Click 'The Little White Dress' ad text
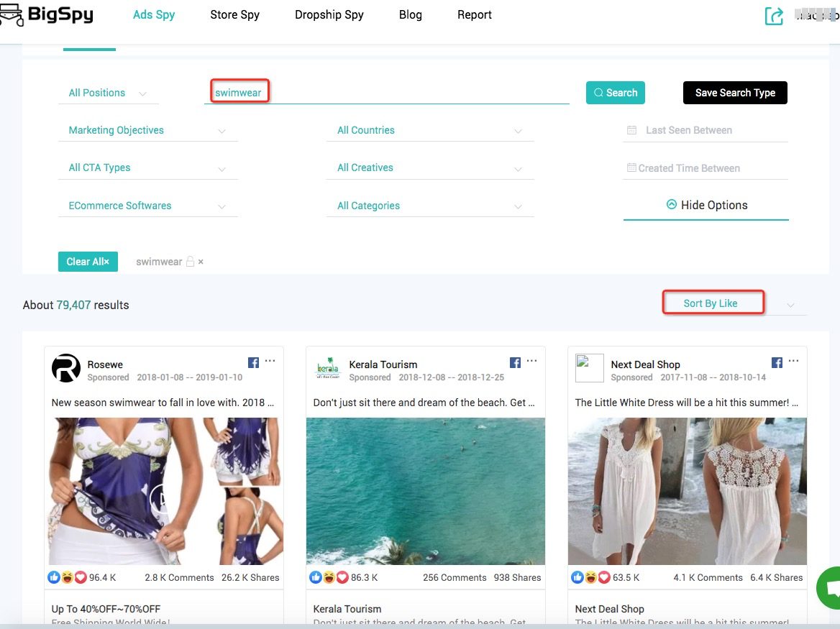The image size is (840, 629). point(687,403)
